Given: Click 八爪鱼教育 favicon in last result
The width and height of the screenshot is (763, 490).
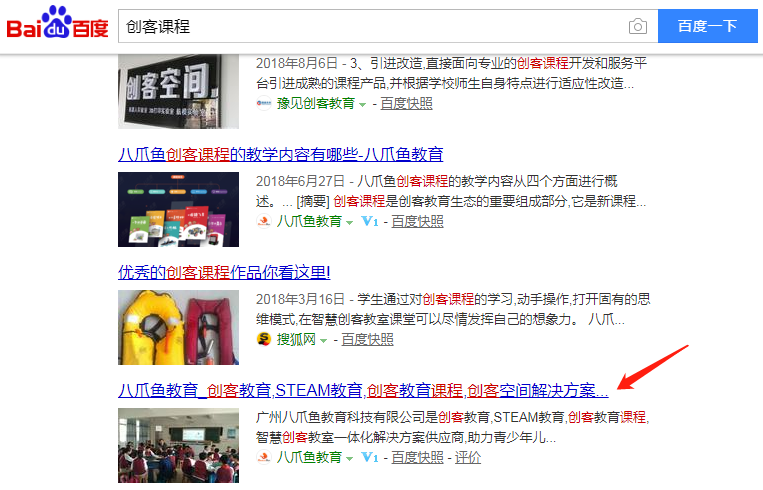Looking at the screenshot, I should pos(264,457).
